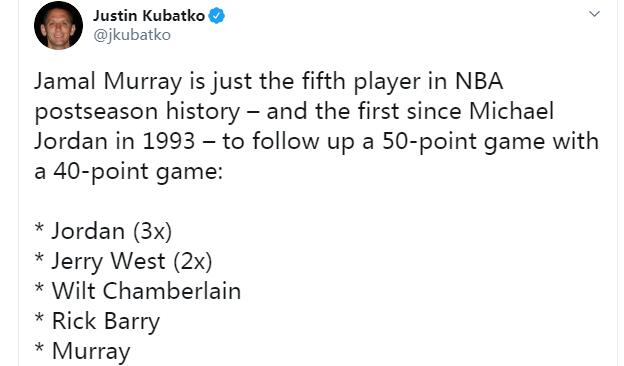Open the tweet options chevron menu

tap(594, 14)
